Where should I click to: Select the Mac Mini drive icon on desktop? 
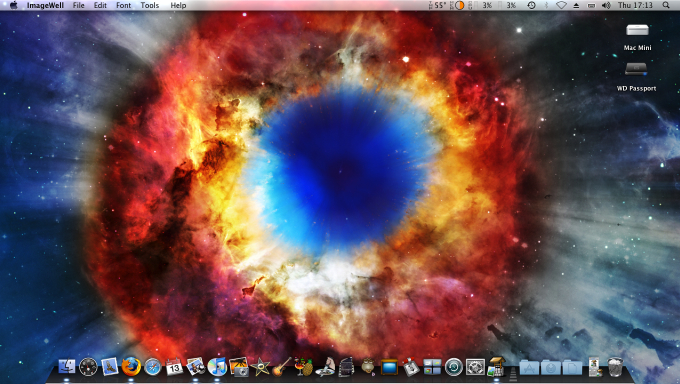click(637, 30)
